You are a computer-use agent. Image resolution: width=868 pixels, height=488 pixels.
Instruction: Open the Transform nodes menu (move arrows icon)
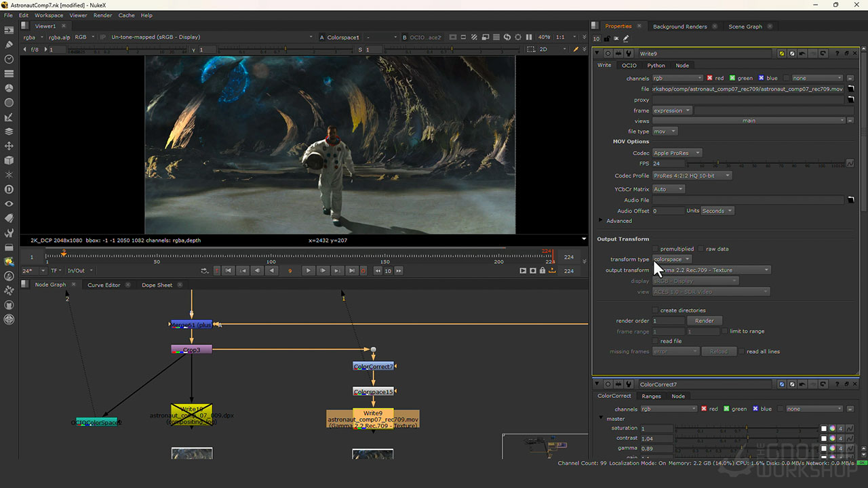tap(9, 146)
